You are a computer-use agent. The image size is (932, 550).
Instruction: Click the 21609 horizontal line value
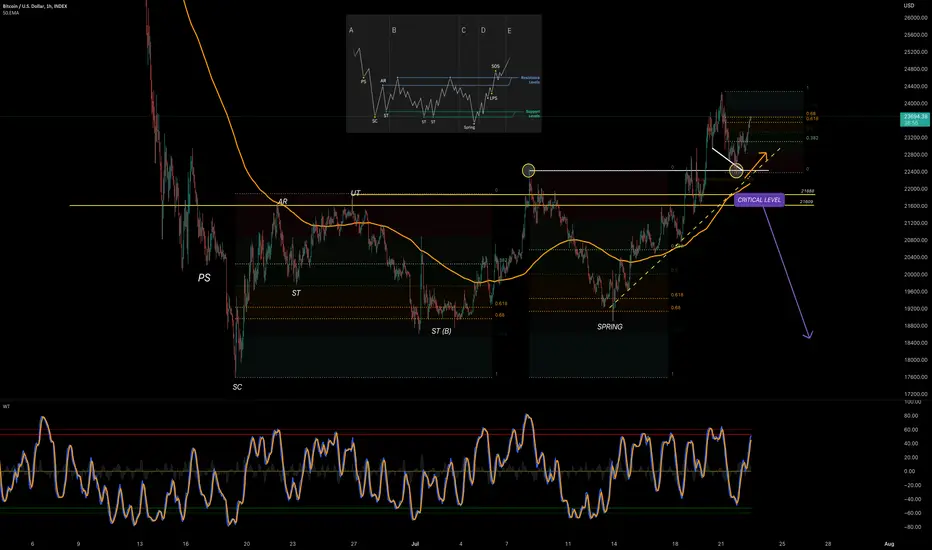pyautogui.click(x=807, y=202)
